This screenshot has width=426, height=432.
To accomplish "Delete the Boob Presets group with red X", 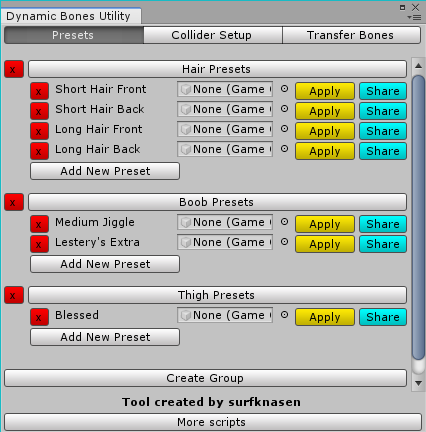I will pos(14,202).
